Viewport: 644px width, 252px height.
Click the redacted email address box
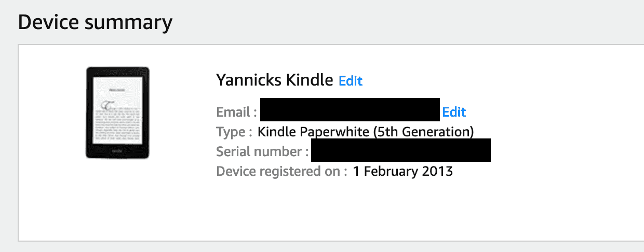pyautogui.click(x=350, y=110)
